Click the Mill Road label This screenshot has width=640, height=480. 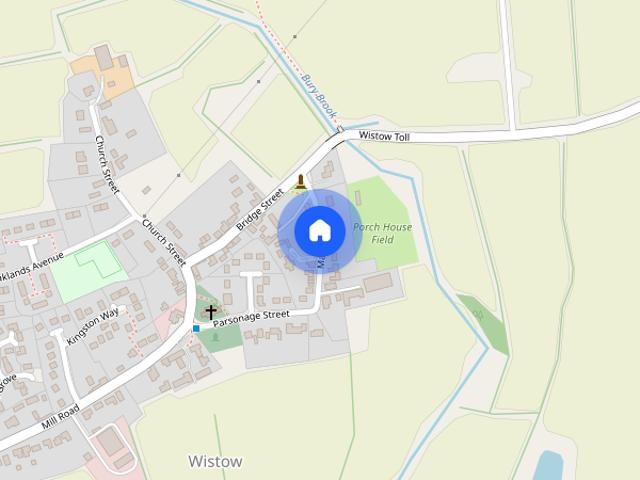pos(60,417)
